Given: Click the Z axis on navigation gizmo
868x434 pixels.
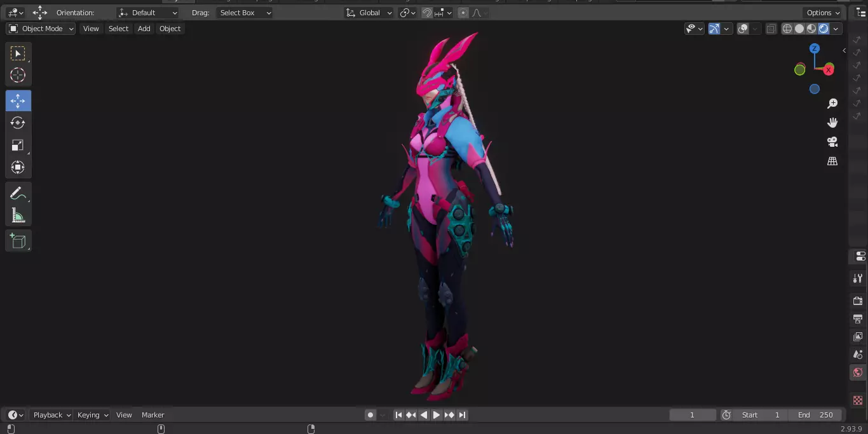Looking at the screenshot, I should (x=815, y=48).
